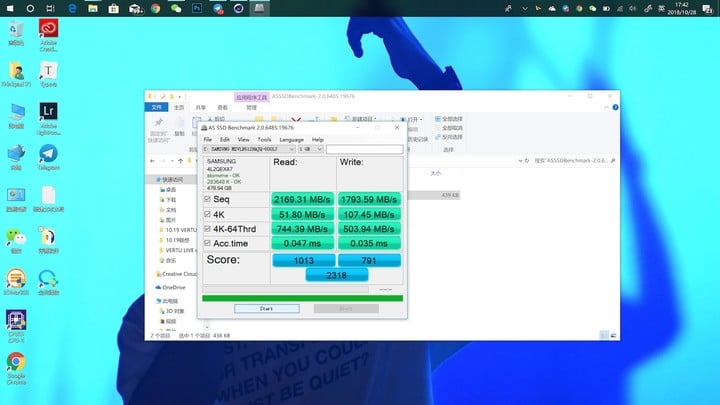720x405 pixels.
Task: Launch Microsoft Edge from taskbar
Action: tap(72, 8)
